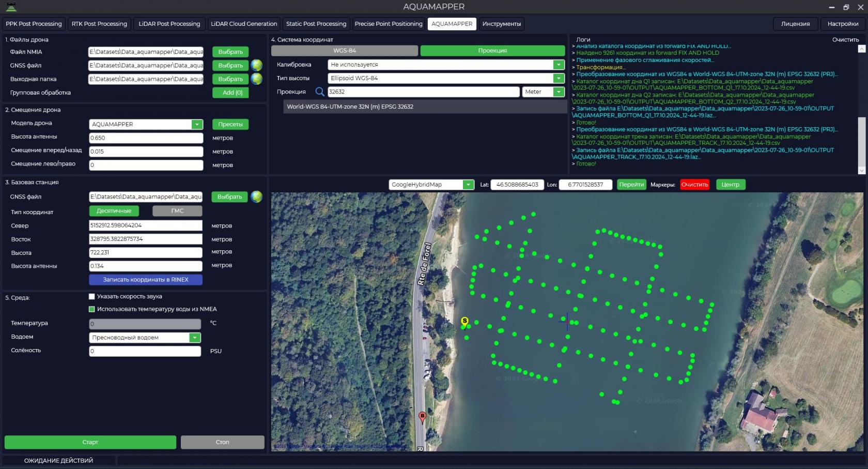This screenshot has height=469, width=868.
Task: Uncheck Использовать температуру воды из NMEA
Action: (x=92, y=309)
